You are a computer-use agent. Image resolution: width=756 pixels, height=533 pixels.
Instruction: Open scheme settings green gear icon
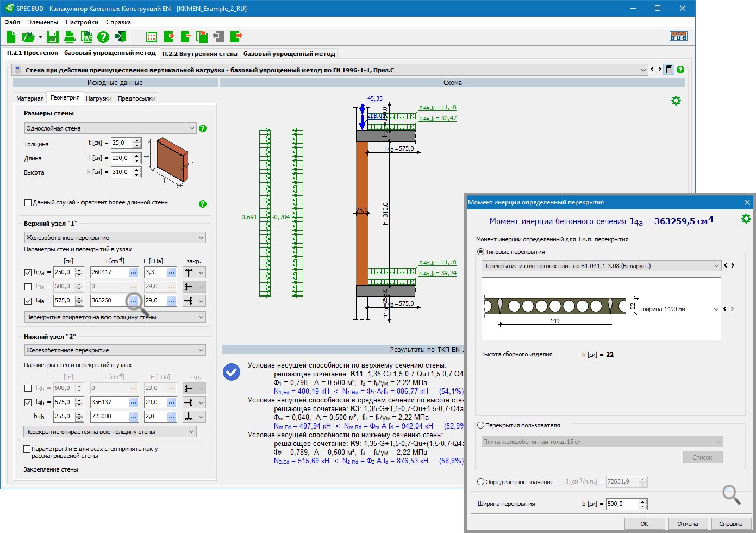[x=676, y=101]
